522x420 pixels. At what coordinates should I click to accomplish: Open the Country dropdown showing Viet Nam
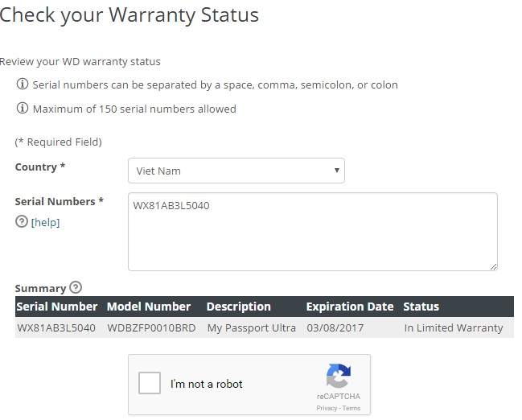pyautogui.click(x=236, y=171)
